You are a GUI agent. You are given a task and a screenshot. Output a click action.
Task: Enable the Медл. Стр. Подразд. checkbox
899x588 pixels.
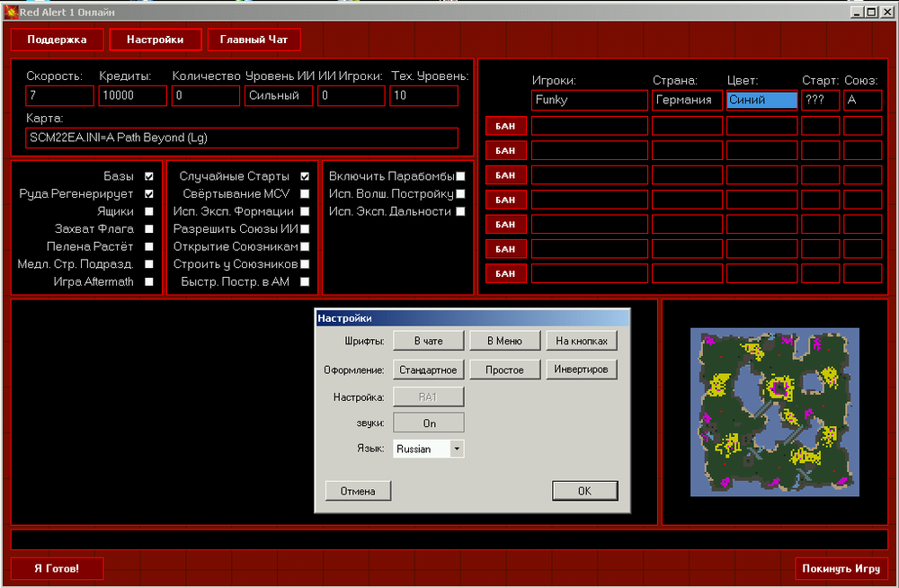149,264
